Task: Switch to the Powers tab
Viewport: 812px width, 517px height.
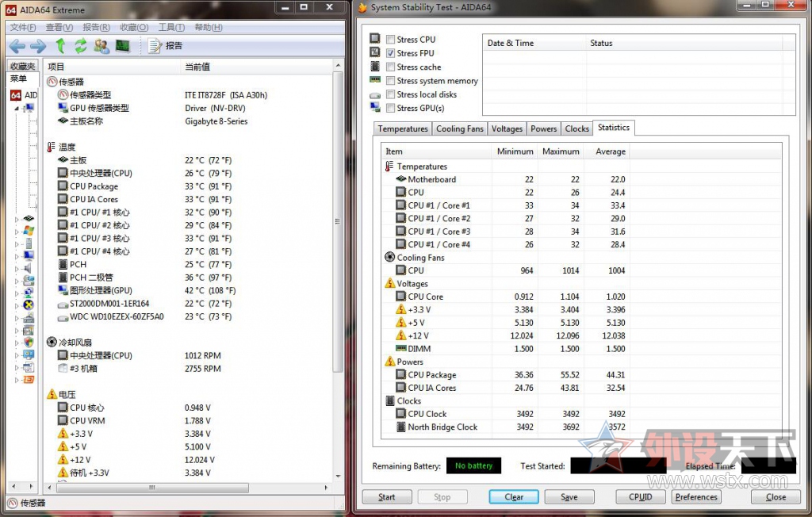Action: [x=544, y=128]
